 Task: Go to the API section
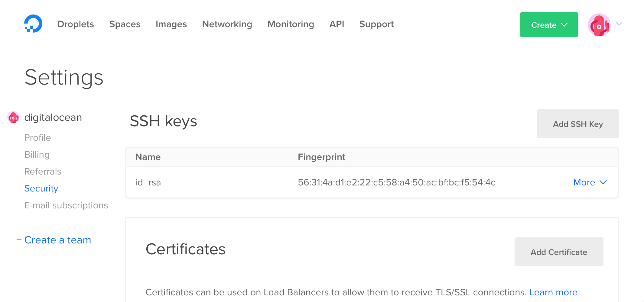click(x=337, y=24)
